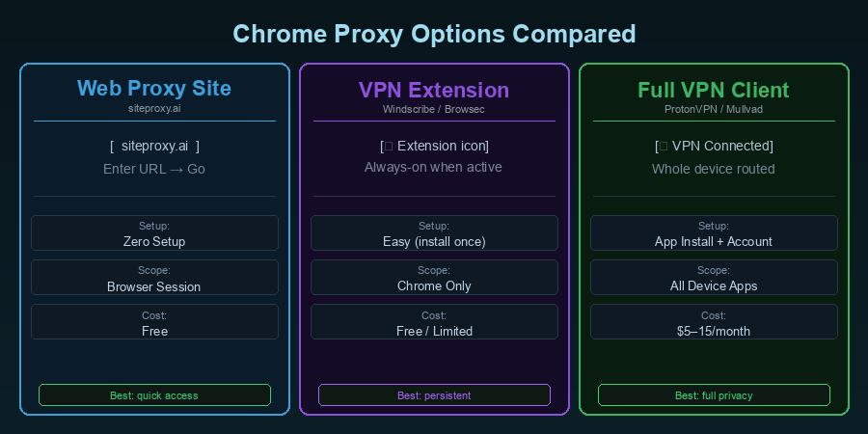The image size is (868, 434).
Task: Click the $5–15/month cost box
Action: [x=714, y=322]
